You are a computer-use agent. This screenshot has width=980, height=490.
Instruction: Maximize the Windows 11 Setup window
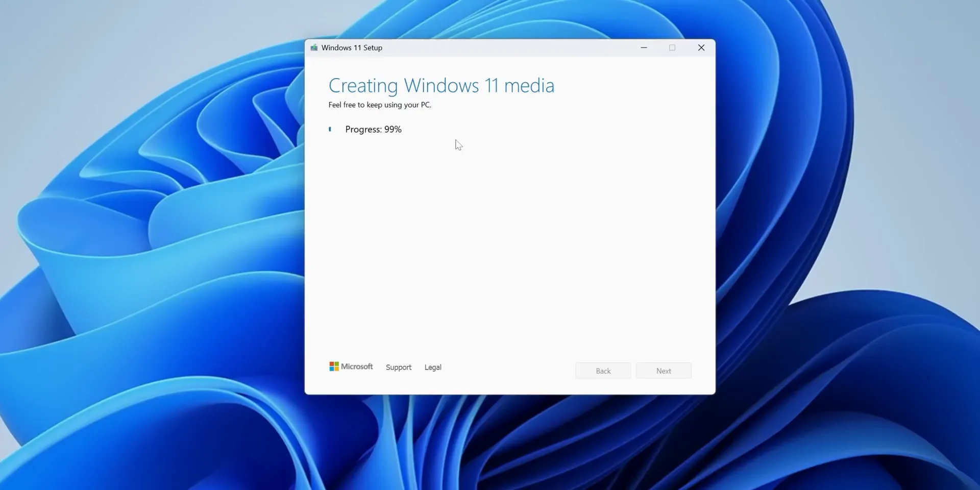[x=672, y=47]
